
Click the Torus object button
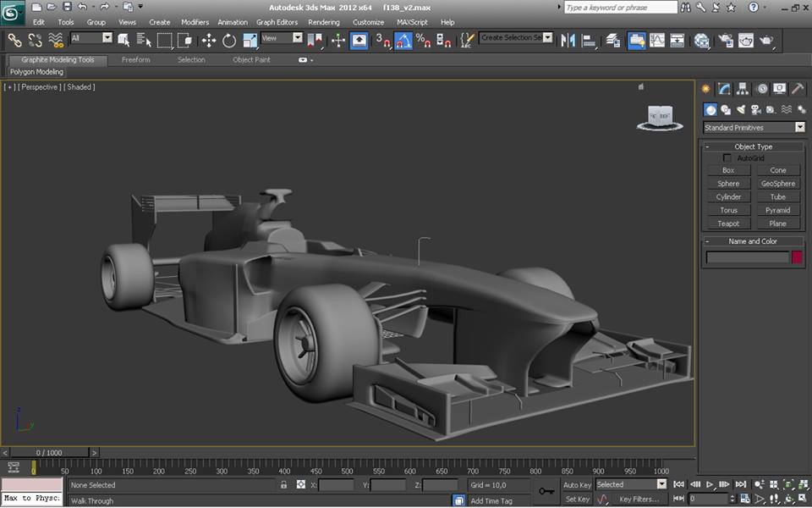click(x=728, y=211)
